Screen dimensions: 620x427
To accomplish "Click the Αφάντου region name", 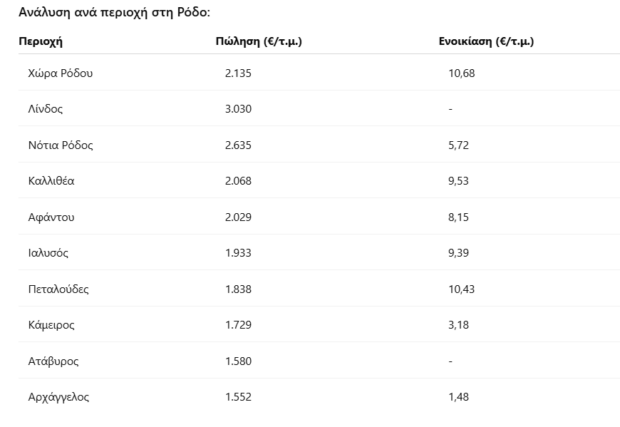I will pos(51,217).
